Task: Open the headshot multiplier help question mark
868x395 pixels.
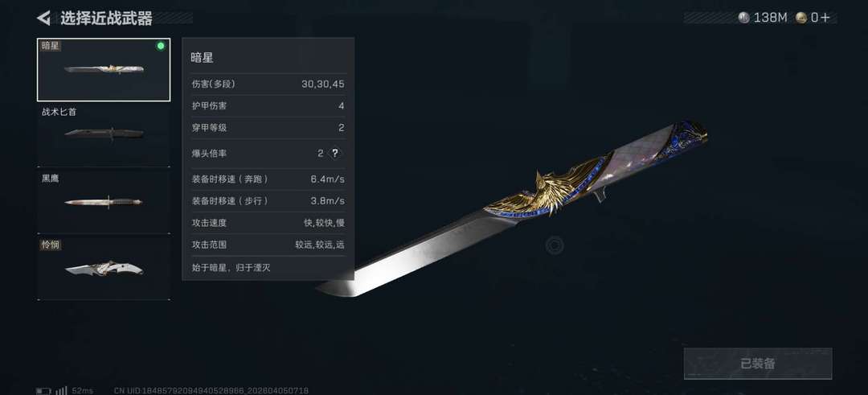Action: (335, 154)
